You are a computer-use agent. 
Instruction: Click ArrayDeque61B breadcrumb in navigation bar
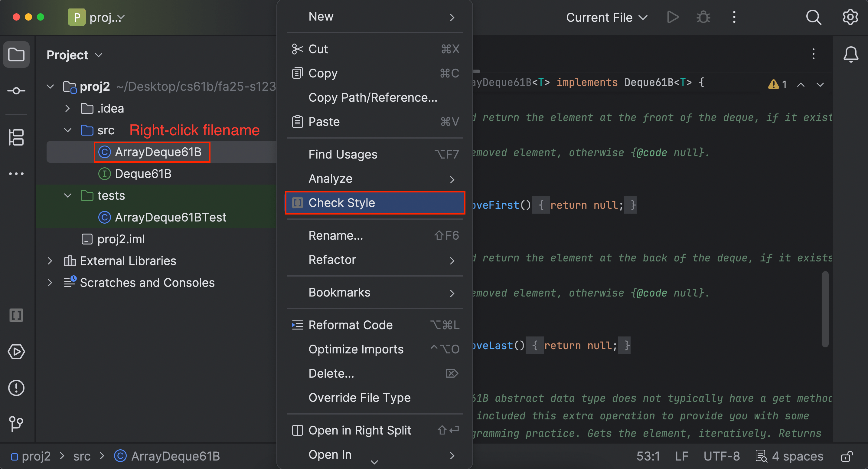click(x=167, y=456)
